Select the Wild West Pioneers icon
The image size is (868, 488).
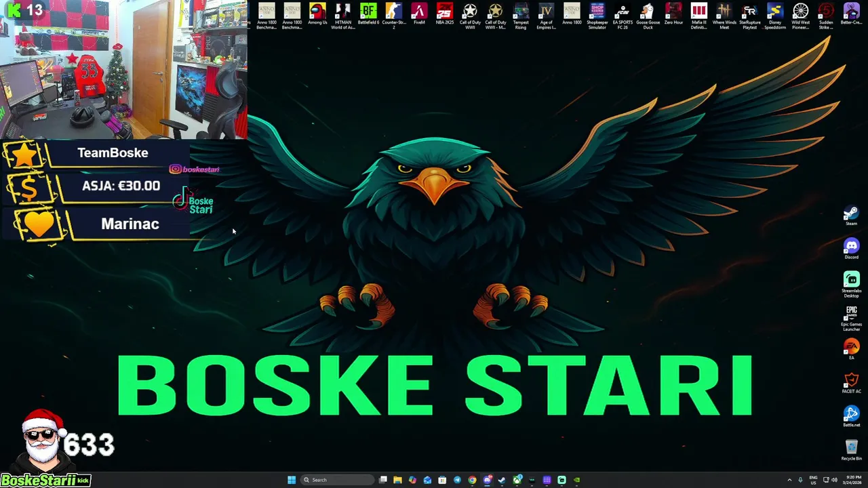tap(800, 16)
